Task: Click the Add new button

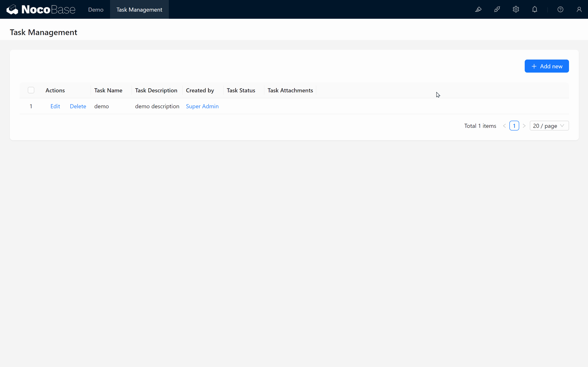Action: tap(547, 66)
